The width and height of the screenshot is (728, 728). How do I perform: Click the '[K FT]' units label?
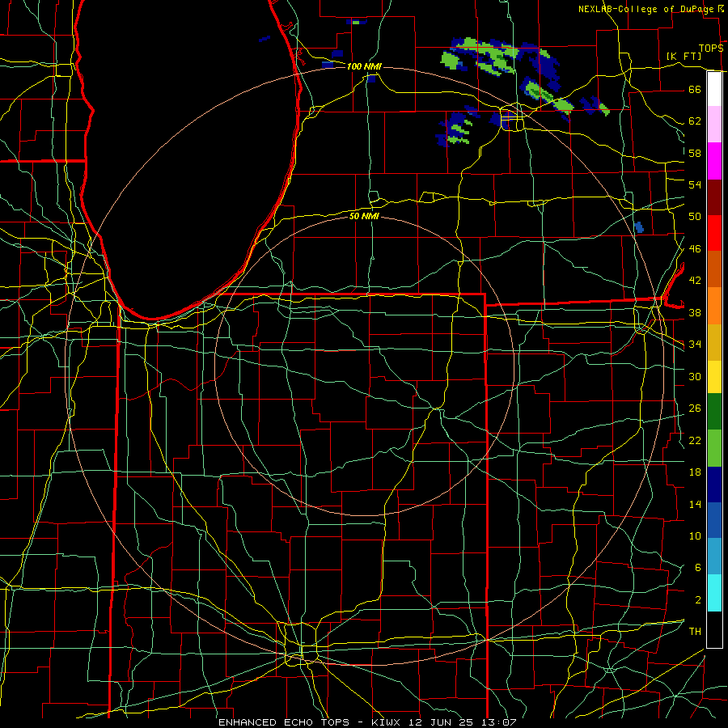click(x=684, y=56)
